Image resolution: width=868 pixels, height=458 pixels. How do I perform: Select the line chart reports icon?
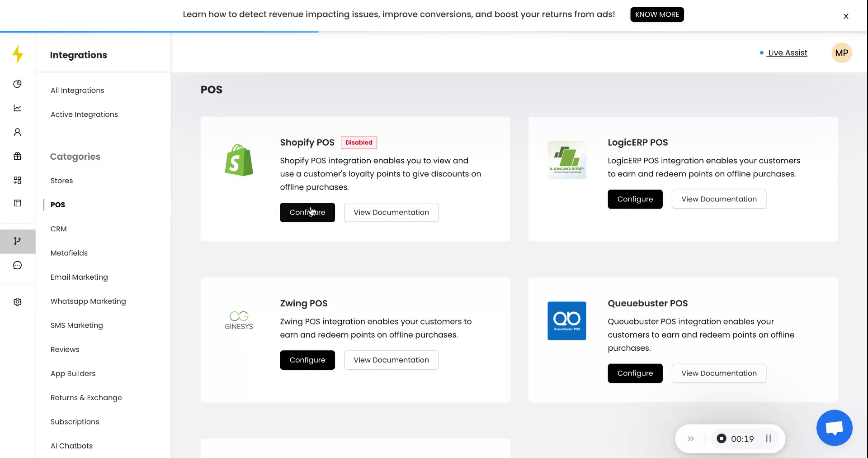click(17, 108)
